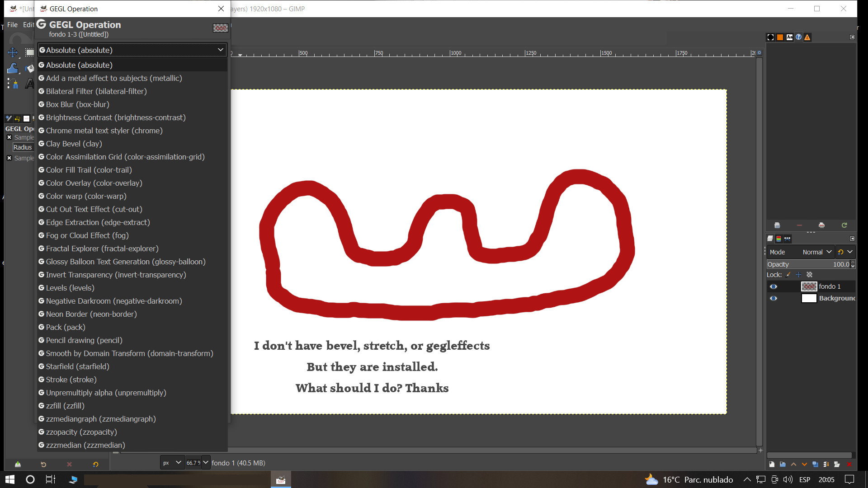868x488 pixels.
Task: Switch to the Channels tab
Action: [x=778, y=239]
